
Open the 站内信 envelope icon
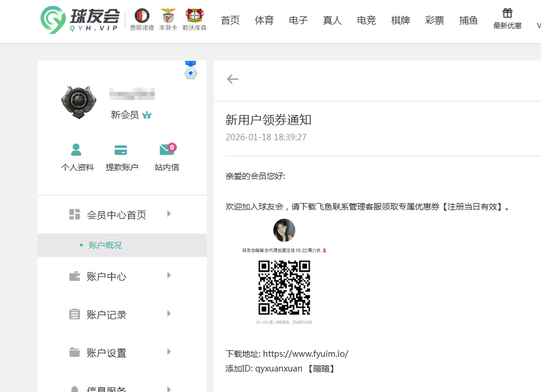(167, 150)
